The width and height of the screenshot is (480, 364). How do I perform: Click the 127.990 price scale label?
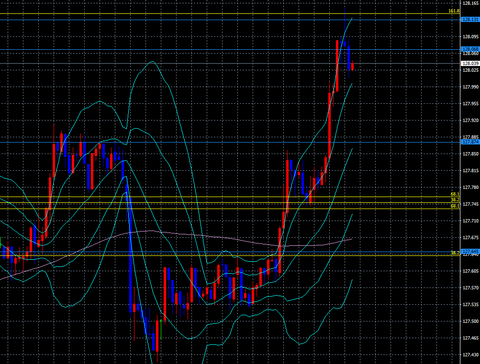470,87
